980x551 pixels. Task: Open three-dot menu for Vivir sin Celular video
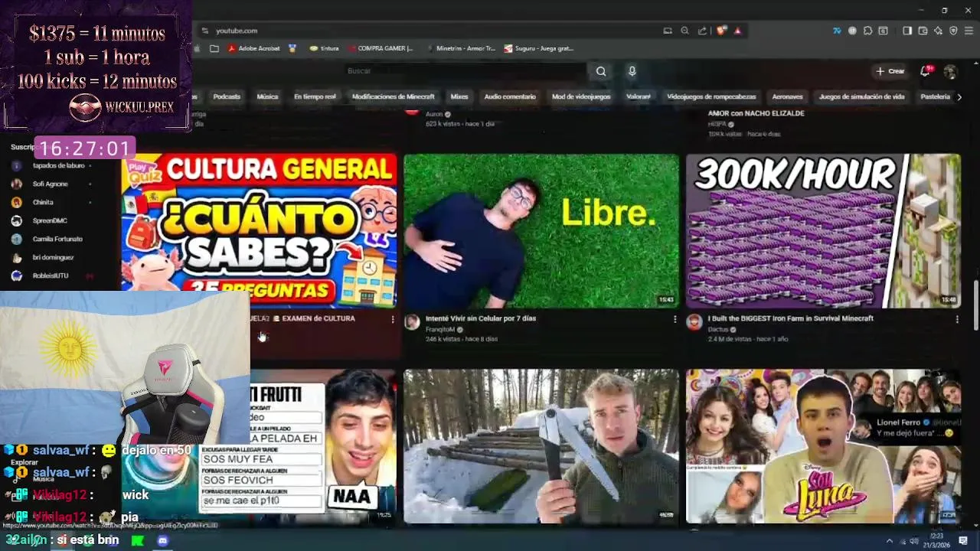(675, 319)
